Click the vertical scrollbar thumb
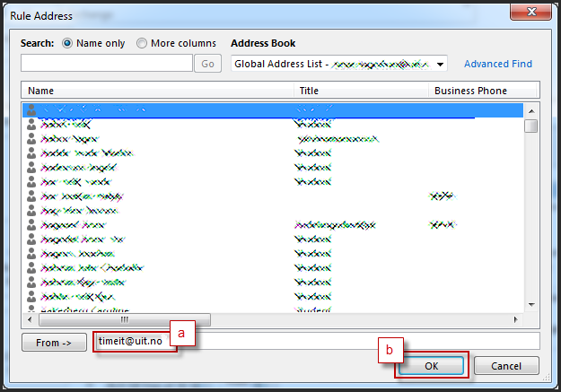The image size is (561, 392). [x=531, y=126]
